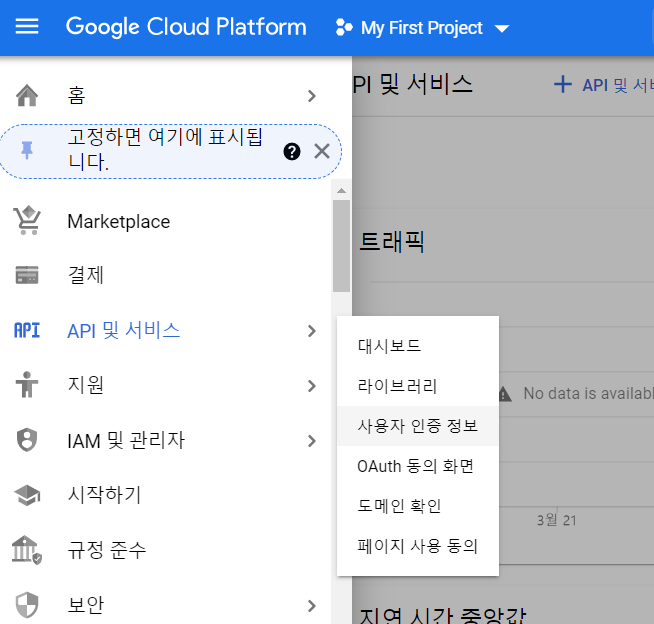Expand the 홈 submenu chevron

[x=312, y=96]
